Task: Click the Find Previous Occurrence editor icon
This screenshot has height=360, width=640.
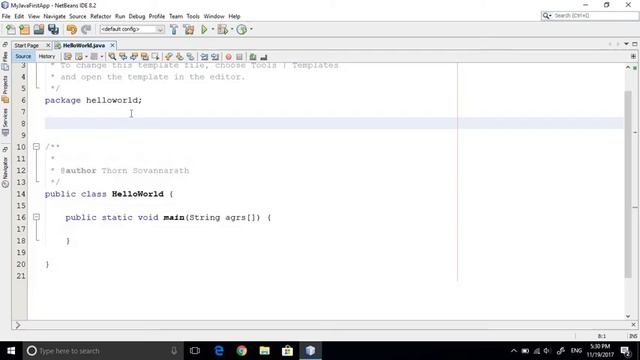Action: pos(123,57)
